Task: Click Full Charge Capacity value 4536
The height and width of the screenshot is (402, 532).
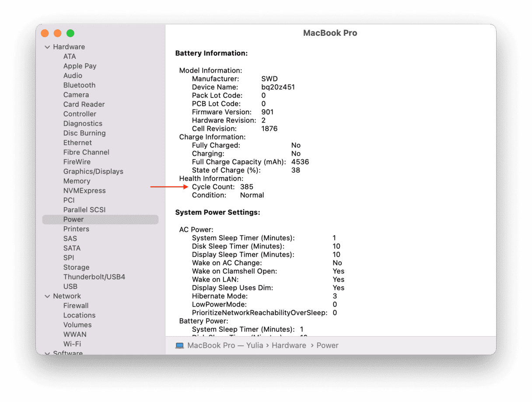Action: 300,162
